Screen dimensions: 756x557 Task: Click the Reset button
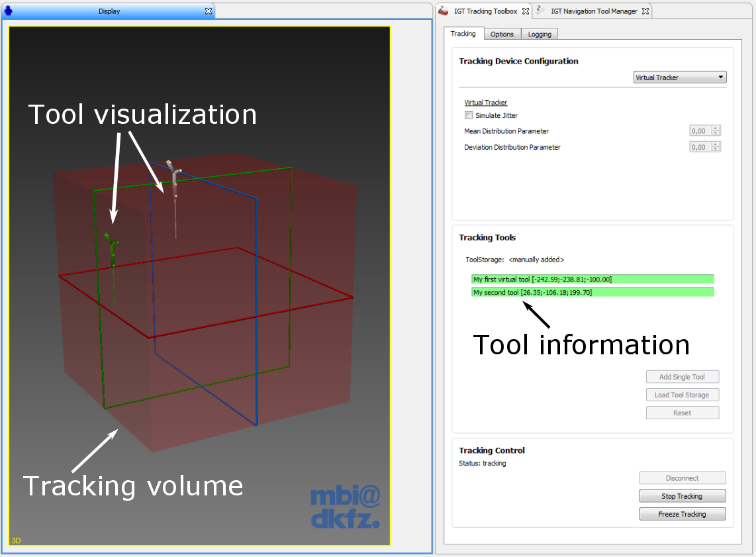pyautogui.click(x=683, y=413)
